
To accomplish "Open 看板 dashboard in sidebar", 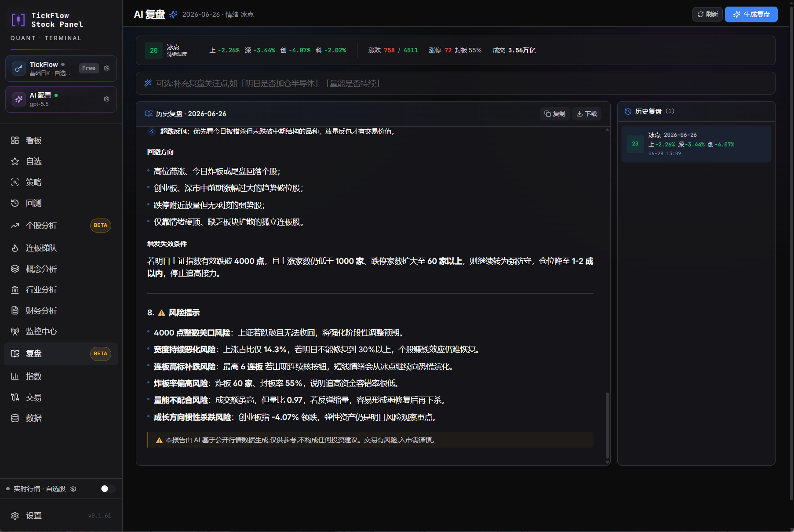I will [61, 141].
